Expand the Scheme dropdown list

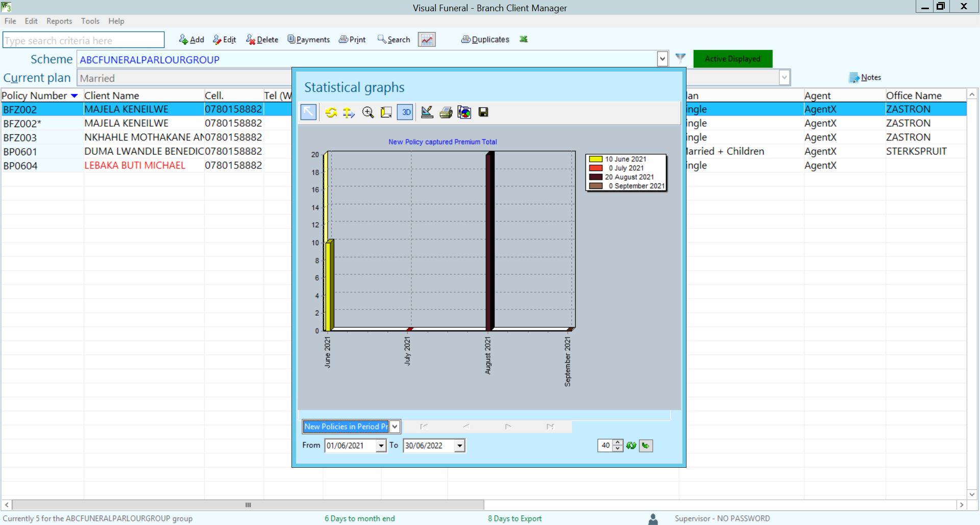click(662, 59)
